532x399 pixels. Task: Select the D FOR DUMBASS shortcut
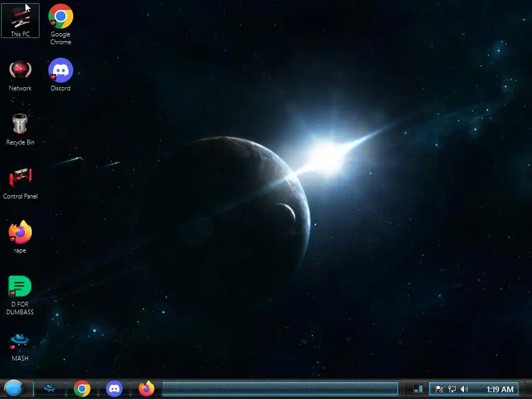click(20, 295)
